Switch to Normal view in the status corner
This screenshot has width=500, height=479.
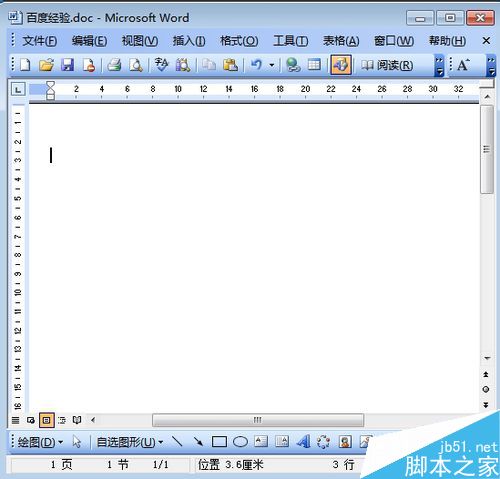click(x=15, y=420)
